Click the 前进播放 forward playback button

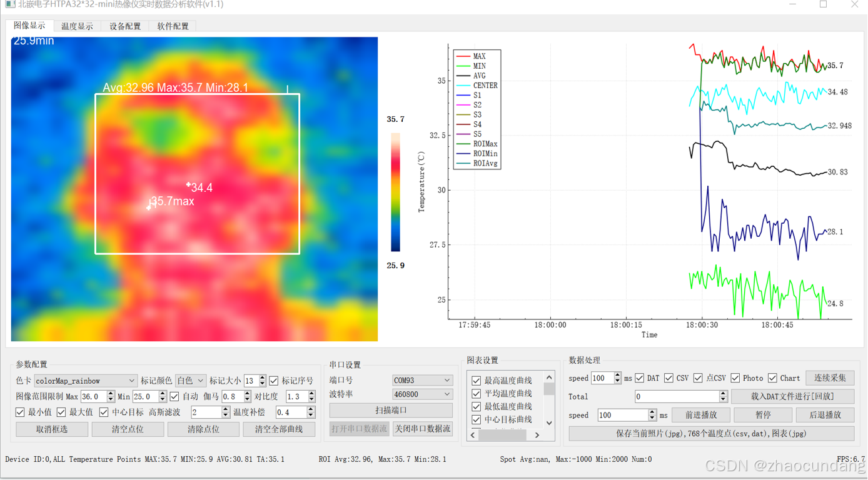click(x=700, y=415)
